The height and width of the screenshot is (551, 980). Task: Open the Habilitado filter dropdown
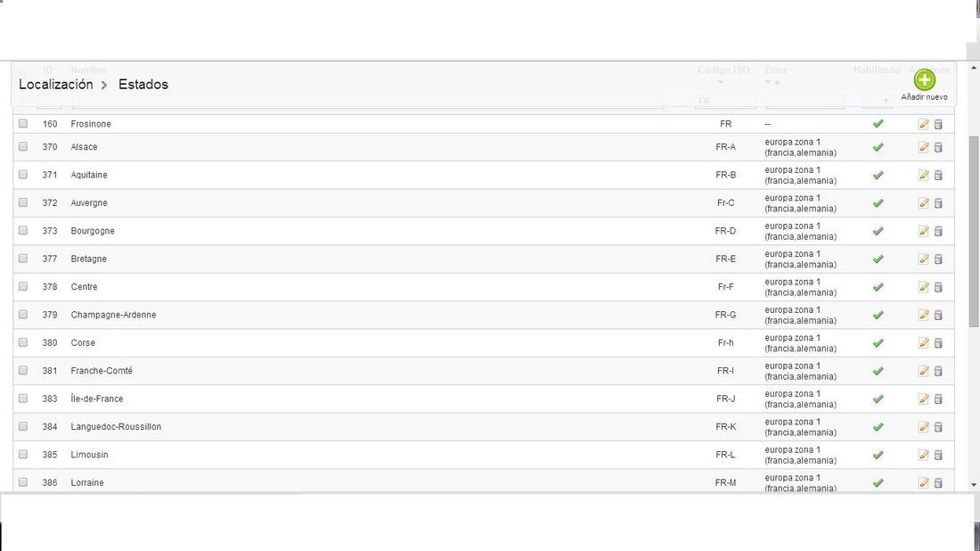tap(878, 102)
